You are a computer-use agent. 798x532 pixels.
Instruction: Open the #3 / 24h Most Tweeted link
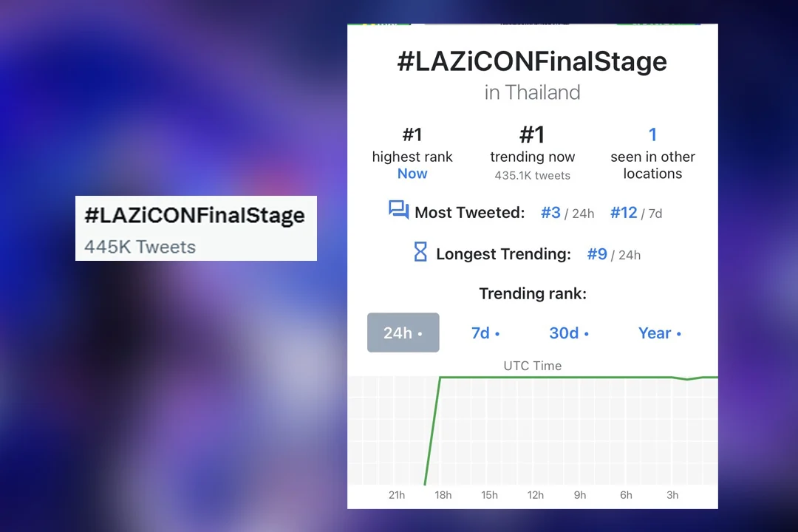551,213
